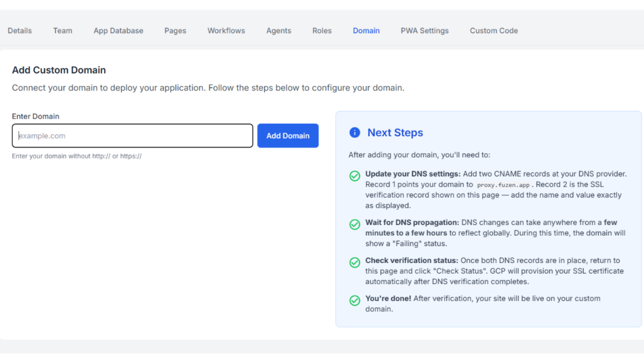Viewport: 644px width, 362px height.
Task: Click the 'After adding your domain' intro line
Action: click(x=419, y=155)
